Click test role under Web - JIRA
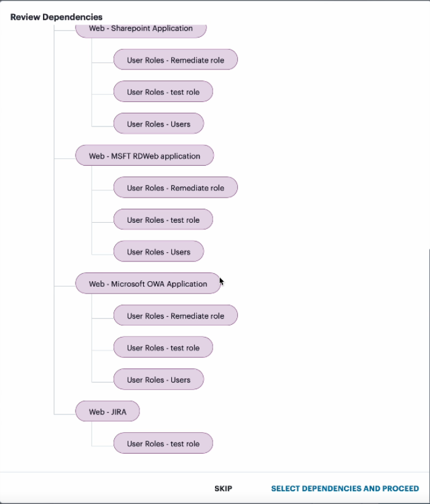 pos(163,443)
